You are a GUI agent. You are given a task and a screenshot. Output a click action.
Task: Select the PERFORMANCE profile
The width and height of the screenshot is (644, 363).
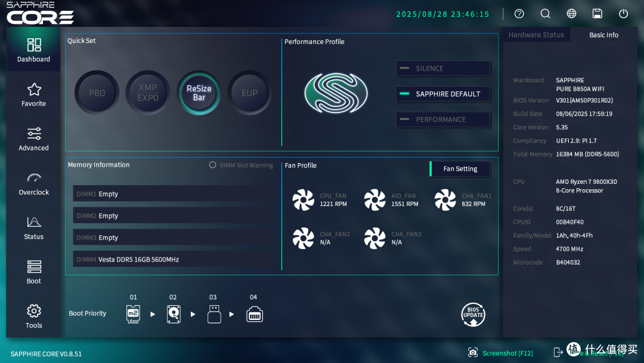(x=442, y=119)
